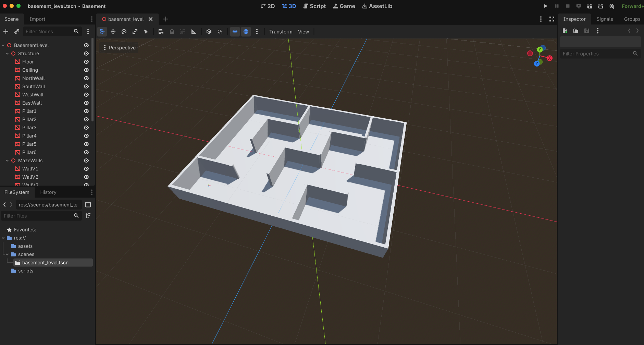Click the Perspective viewport label
This screenshot has width=644, height=345.
tap(122, 47)
